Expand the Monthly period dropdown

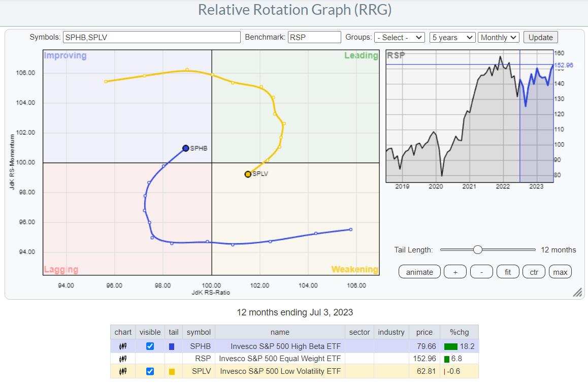point(499,38)
